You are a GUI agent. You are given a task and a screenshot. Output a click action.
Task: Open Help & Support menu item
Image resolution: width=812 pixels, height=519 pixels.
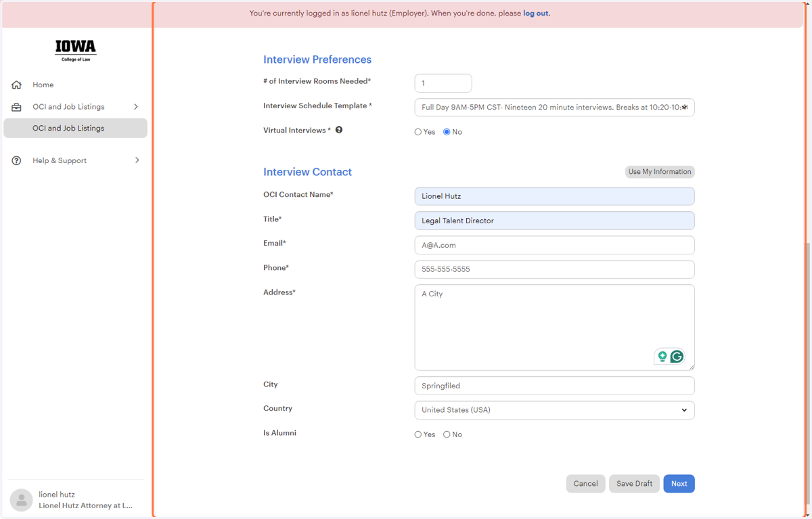click(75, 160)
